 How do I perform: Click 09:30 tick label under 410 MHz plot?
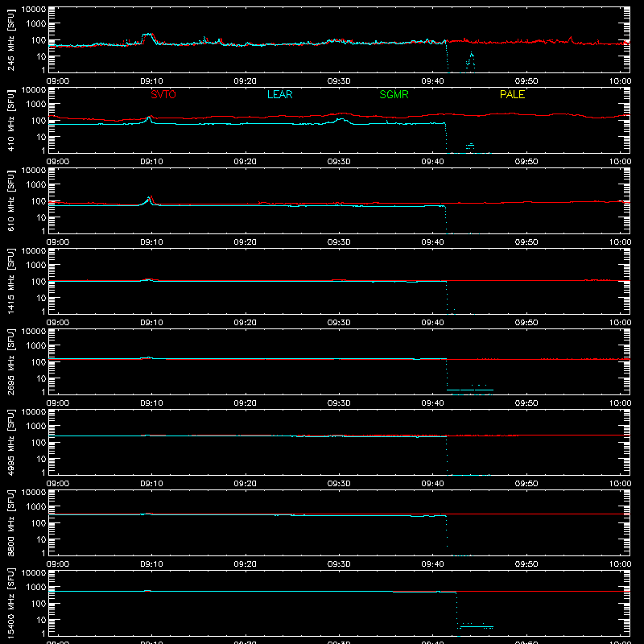(x=339, y=162)
